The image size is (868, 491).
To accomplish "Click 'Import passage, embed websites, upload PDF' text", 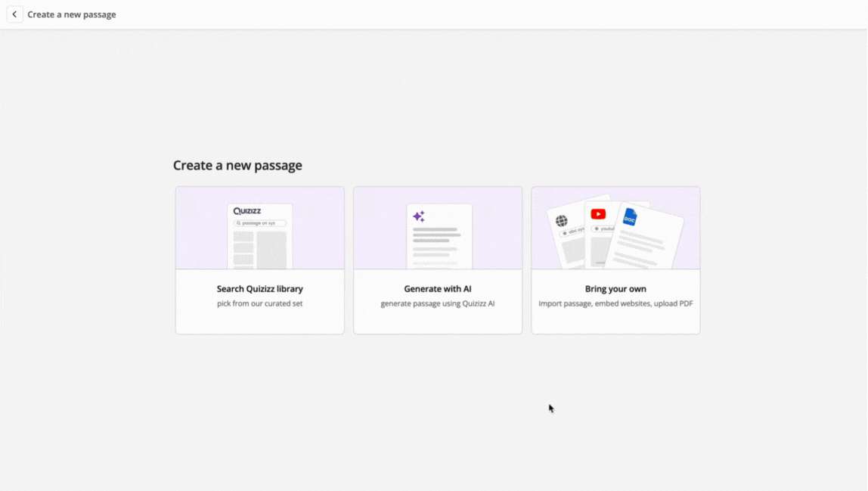I will pyautogui.click(x=615, y=303).
